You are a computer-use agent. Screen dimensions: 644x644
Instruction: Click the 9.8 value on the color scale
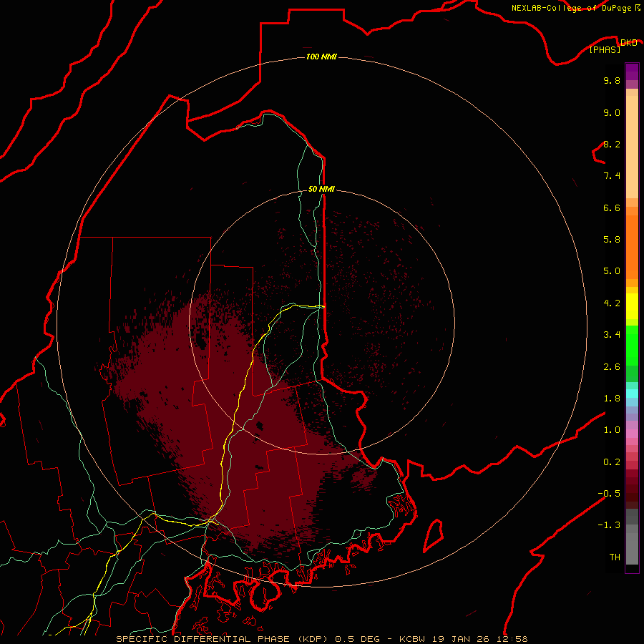coord(612,80)
